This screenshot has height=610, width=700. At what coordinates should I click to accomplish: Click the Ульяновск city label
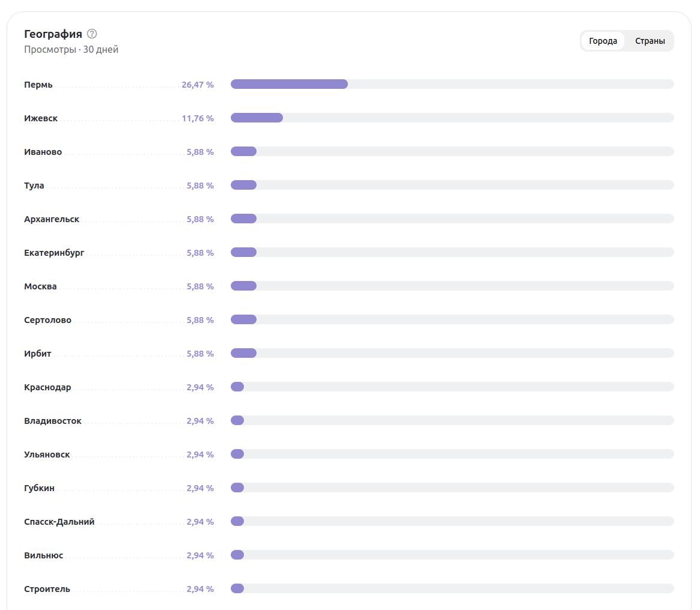pyautogui.click(x=47, y=454)
